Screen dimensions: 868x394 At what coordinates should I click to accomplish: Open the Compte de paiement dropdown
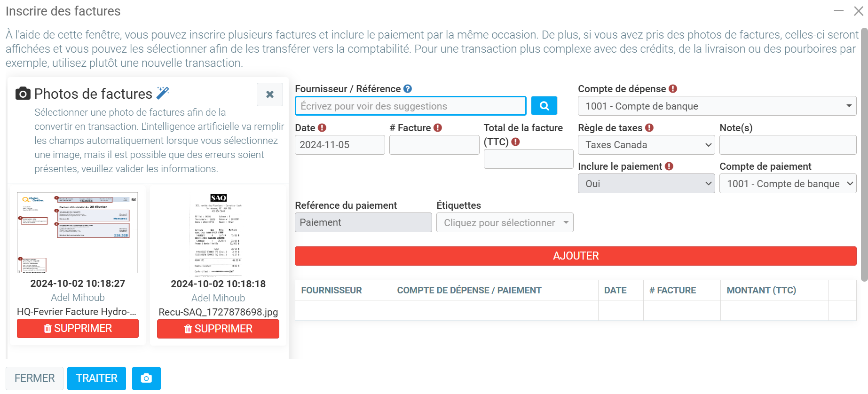point(788,184)
